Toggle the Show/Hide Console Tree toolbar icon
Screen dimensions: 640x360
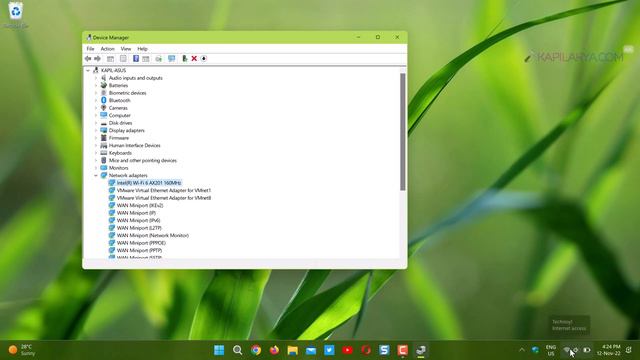pos(110,59)
